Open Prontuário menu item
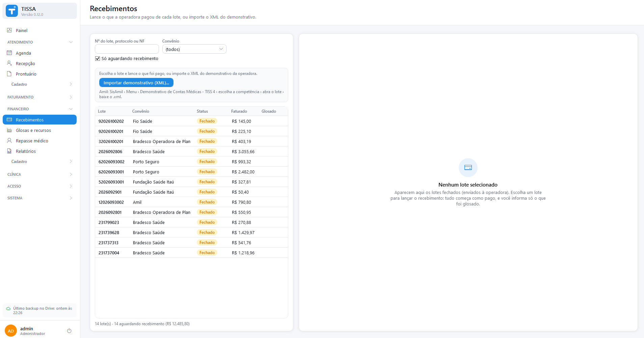The height and width of the screenshot is (338, 644). (x=40, y=74)
